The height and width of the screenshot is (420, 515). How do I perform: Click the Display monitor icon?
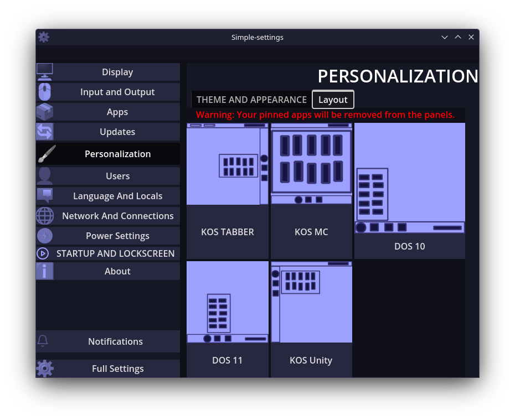[x=45, y=72]
